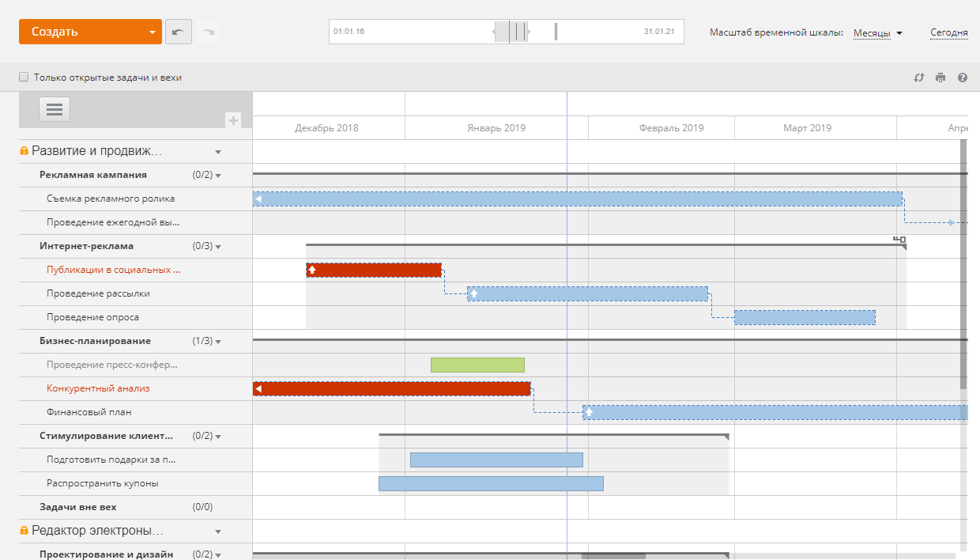Open the Создать dropdown arrow
980x560 pixels.
pyautogui.click(x=152, y=32)
